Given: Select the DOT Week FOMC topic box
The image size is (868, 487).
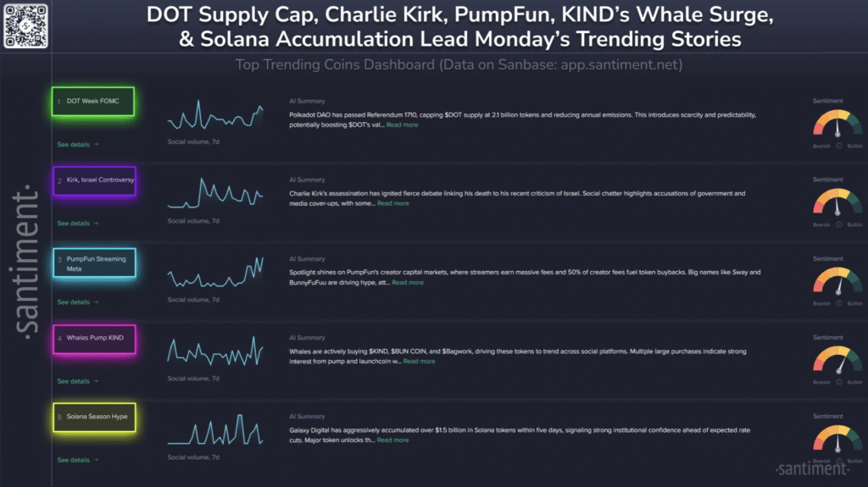Looking at the screenshot, I should (92, 102).
